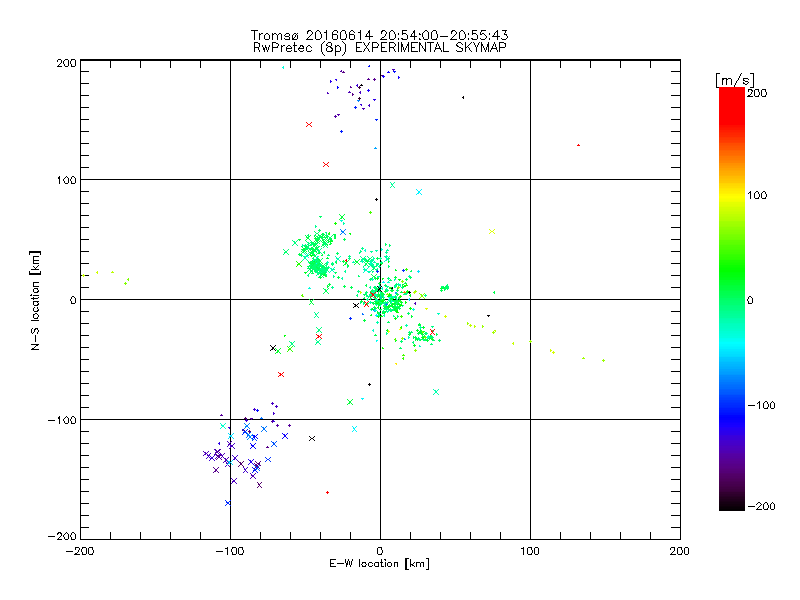Select the isolated cyan dot at the top-left of plot
This screenshot has height=600, width=800.
tap(283, 67)
